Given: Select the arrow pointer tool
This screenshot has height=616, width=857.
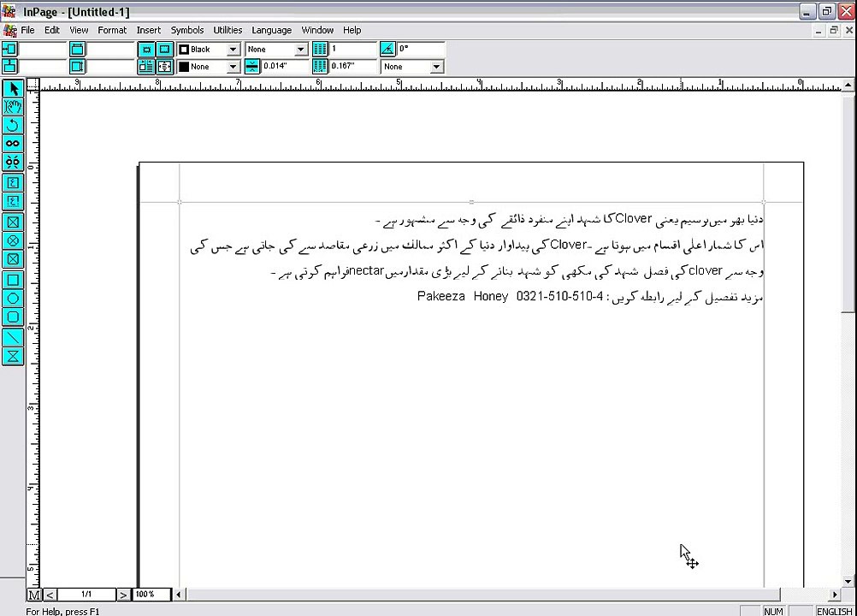Looking at the screenshot, I should point(13,88).
